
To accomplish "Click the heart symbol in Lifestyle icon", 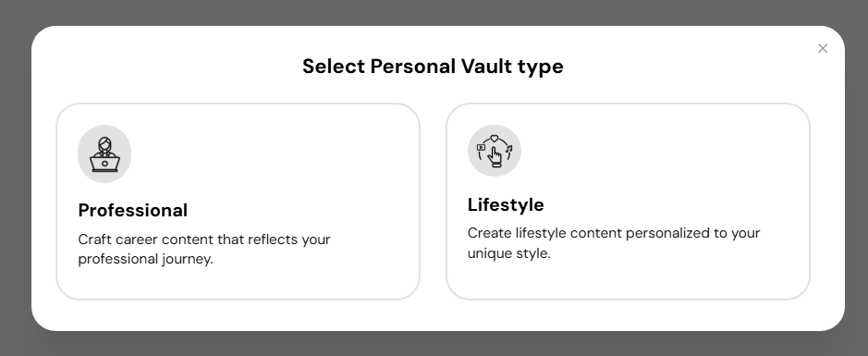I will pyautogui.click(x=495, y=139).
